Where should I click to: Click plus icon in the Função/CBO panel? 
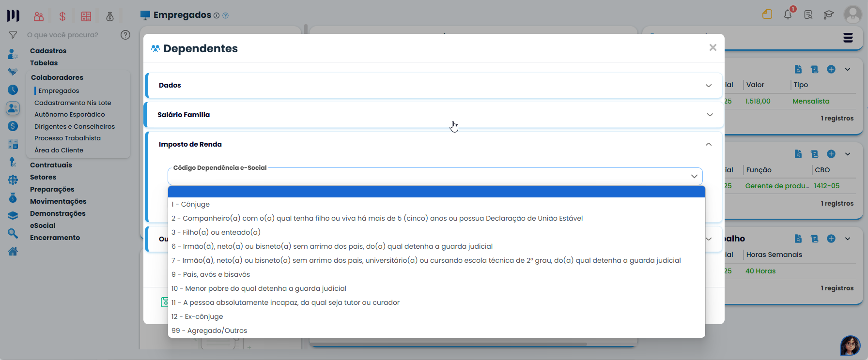coord(831,154)
